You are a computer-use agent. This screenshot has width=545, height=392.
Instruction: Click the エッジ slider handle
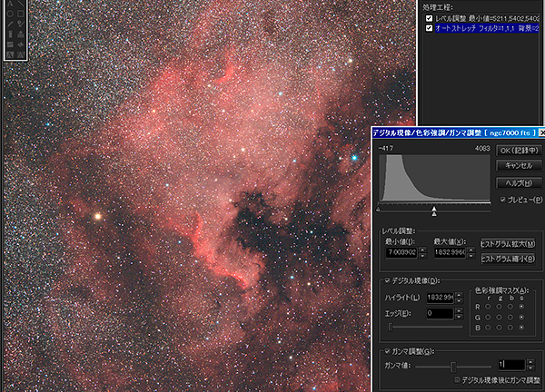pyautogui.click(x=391, y=327)
